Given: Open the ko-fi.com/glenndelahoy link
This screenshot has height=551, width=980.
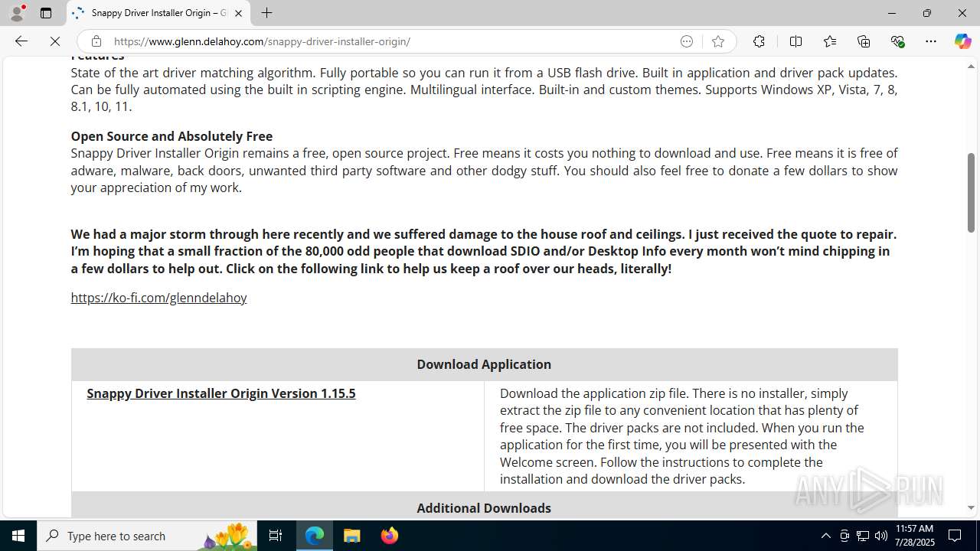Looking at the screenshot, I should pyautogui.click(x=158, y=298).
